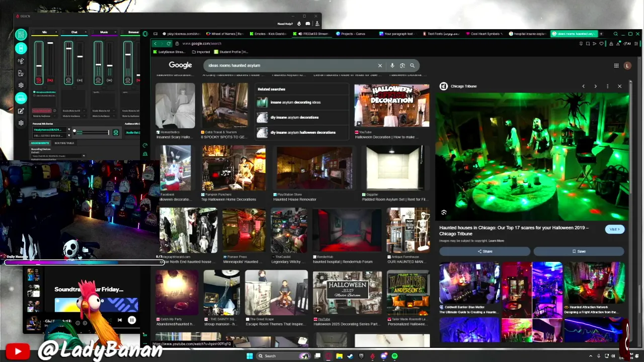Screen dimensions: 644x362
Task: Pause the Spotify track in the overlay
Action: [132, 320]
